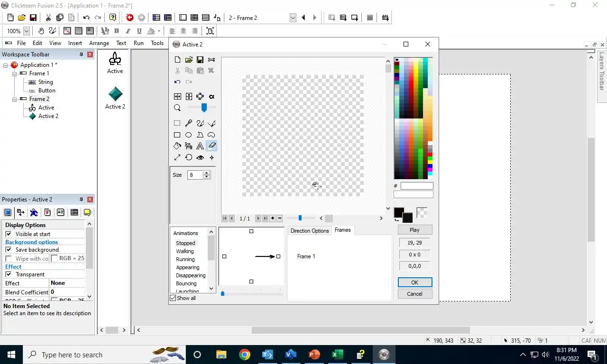Select the Line tool
The width and height of the screenshot is (607, 364).
(212, 123)
